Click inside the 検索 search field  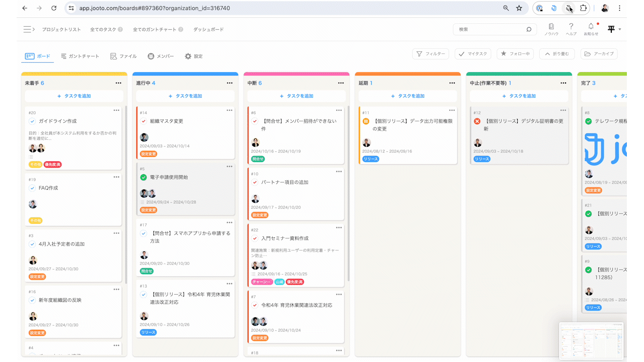488,29
